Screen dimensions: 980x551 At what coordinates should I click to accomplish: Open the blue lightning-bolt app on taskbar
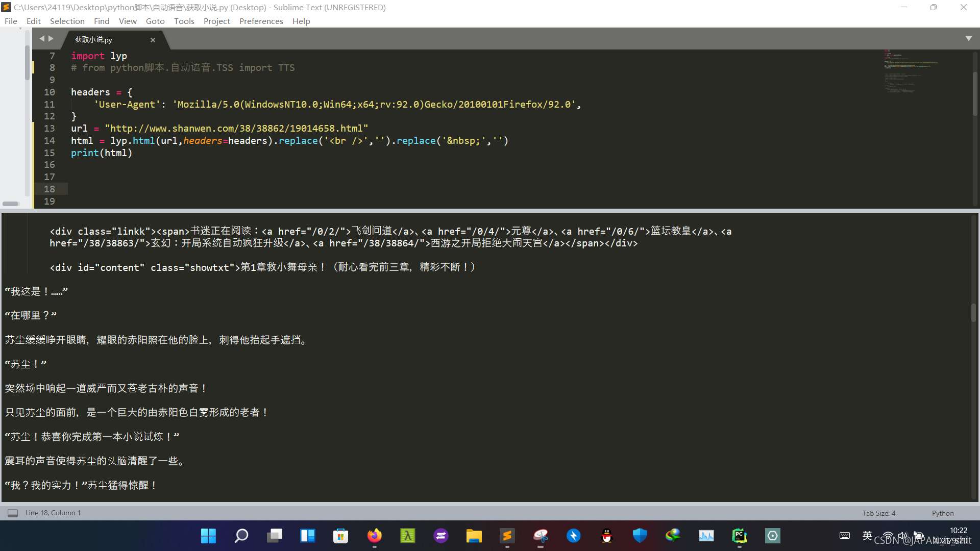coord(574,536)
